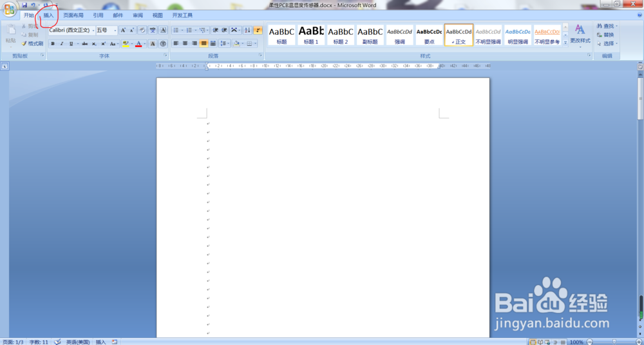Apply superscript formatting

103,44
